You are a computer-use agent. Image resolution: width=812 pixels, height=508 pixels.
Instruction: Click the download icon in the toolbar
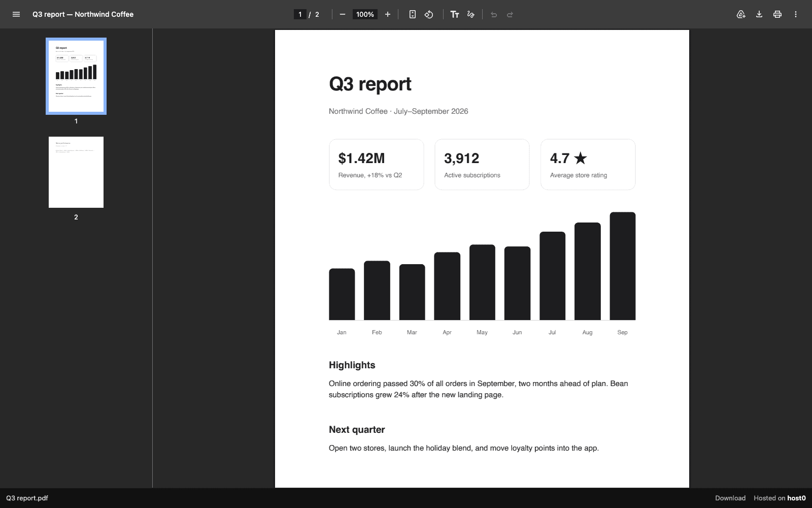pos(759,14)
